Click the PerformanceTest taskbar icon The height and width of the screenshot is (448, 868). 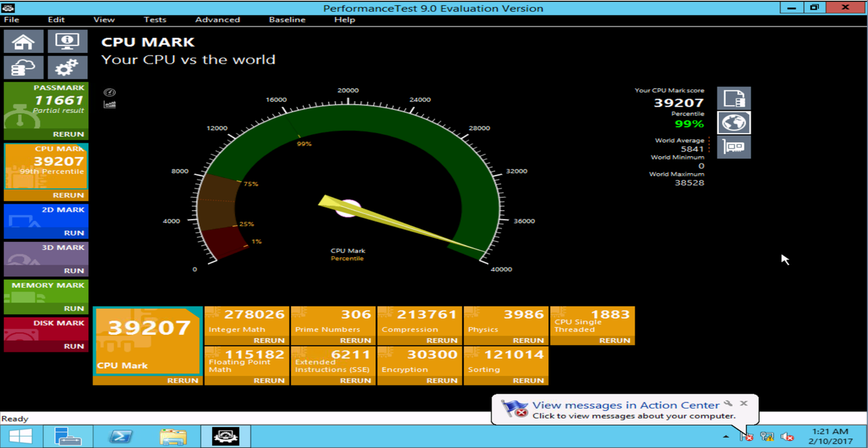[x=226, y=436]
